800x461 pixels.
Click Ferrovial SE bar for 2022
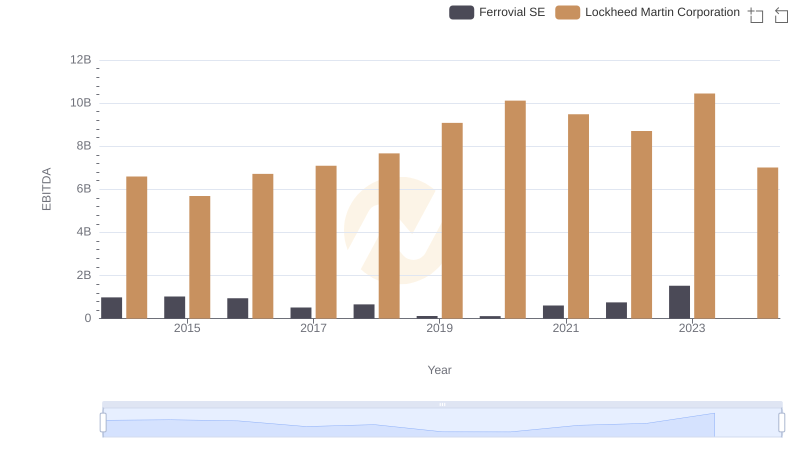(x=616, y=311)
